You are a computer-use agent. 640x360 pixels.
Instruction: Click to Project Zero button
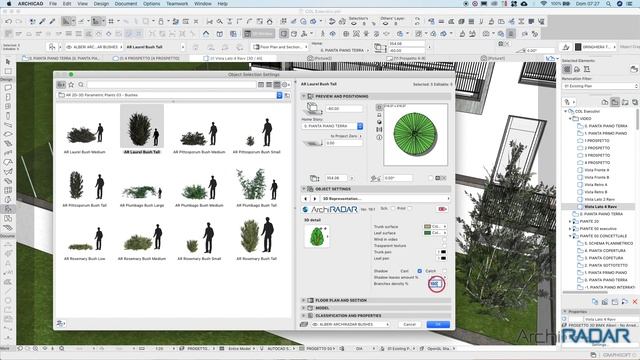[x=346, y=136]
